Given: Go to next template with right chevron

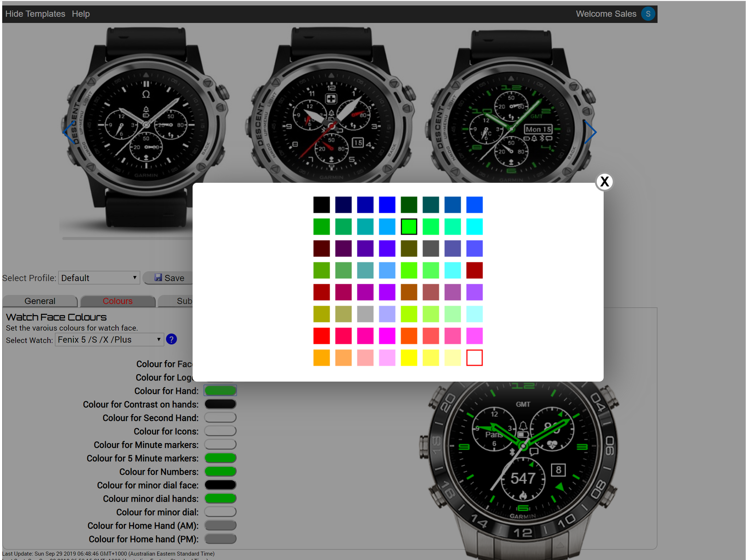Looking at the screenshot, I should [591, 132].
